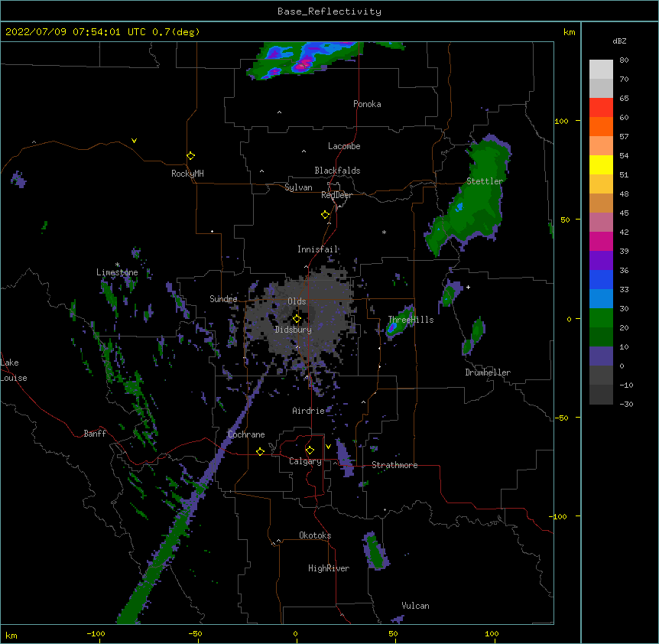The height and width of the screenshot is (644, 659).
Task: Choose the slate blue 0–10 dBZ legend swatch
Action: click(x=601, y=356)
